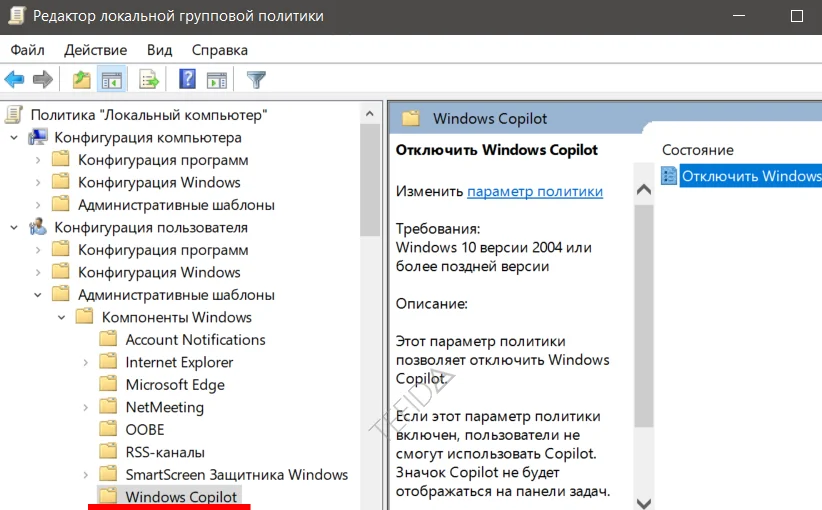Select the Windows Copilot tree folder
The height and width of the screenshot is (510, 822).
click(x=181, y=496)
